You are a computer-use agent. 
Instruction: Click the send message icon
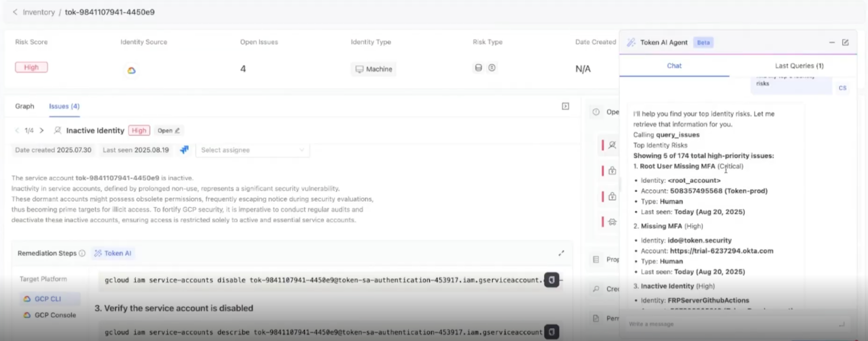(842, 324)
